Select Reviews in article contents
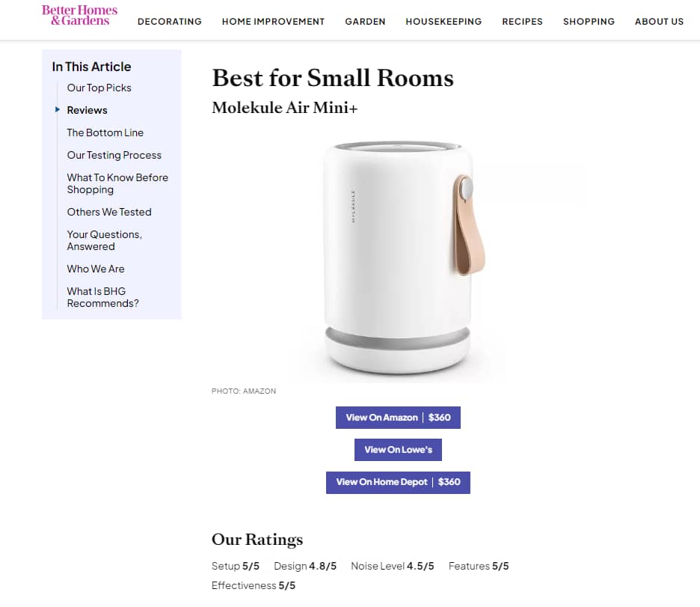Screen dimensions: 700x607 tap(87, 110)
